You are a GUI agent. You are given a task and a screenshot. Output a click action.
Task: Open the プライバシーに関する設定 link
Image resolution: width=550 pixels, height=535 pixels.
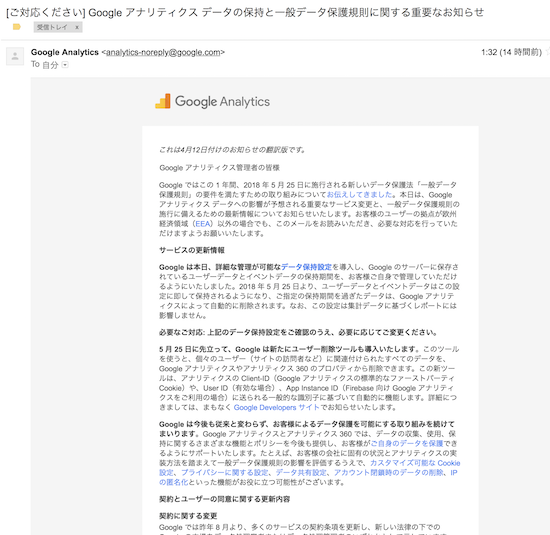click(224, 473)
